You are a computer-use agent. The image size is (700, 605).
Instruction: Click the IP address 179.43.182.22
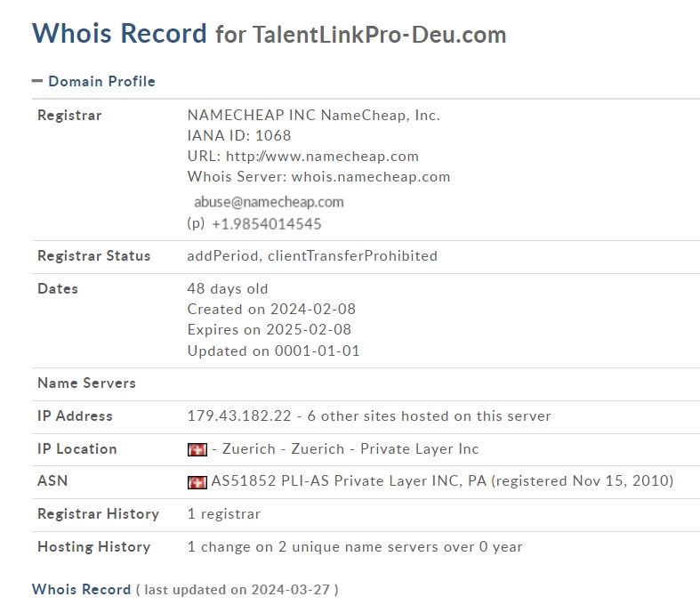point(239,416)
